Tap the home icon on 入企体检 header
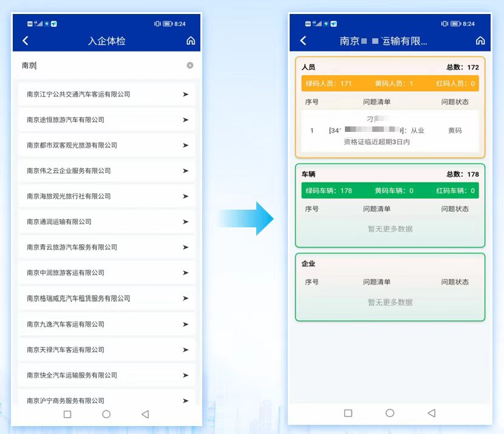504x434 pixels. tap(191, 41)
